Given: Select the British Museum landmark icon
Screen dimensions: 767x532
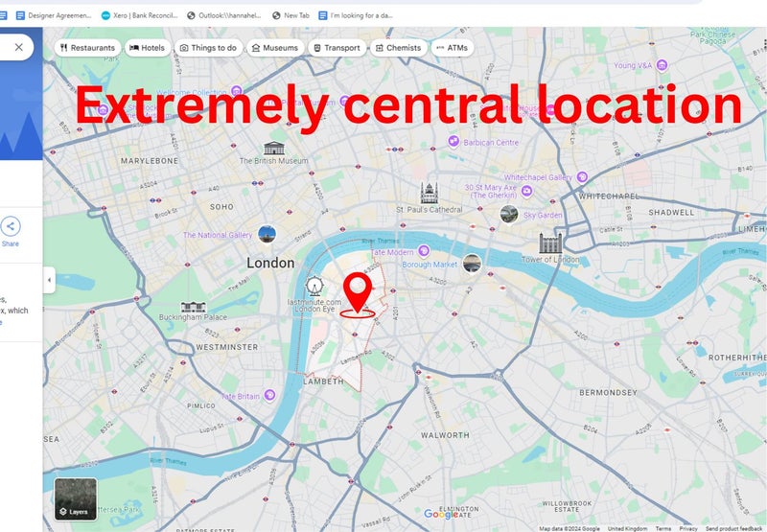Looking at the screenshot, I should pos(274,148).
